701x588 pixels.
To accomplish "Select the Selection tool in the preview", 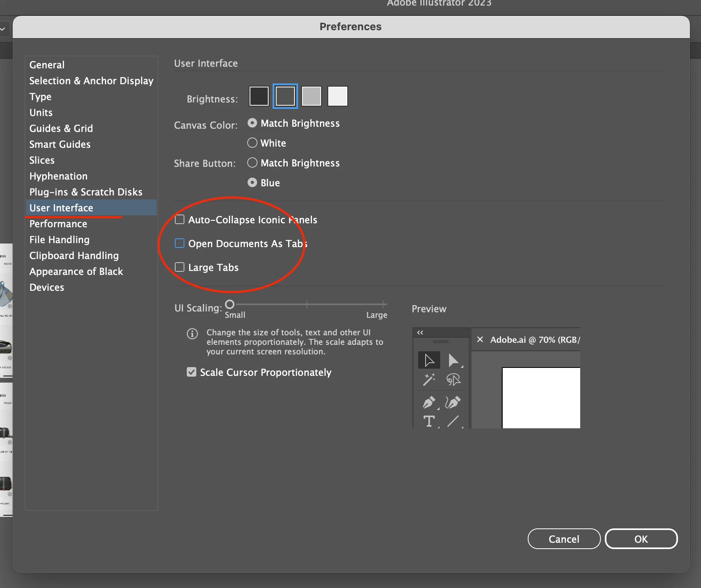I will coord(429,360).
